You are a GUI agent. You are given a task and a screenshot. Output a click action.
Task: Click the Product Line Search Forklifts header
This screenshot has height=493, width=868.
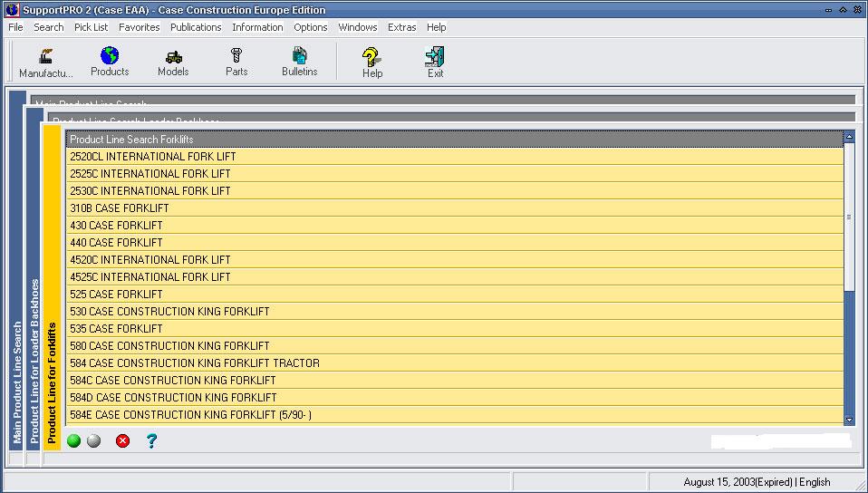tap(455, 139)
